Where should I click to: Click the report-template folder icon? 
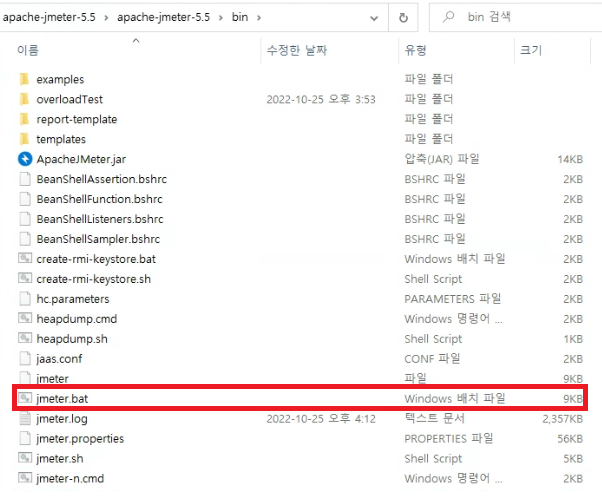[25, 119]
